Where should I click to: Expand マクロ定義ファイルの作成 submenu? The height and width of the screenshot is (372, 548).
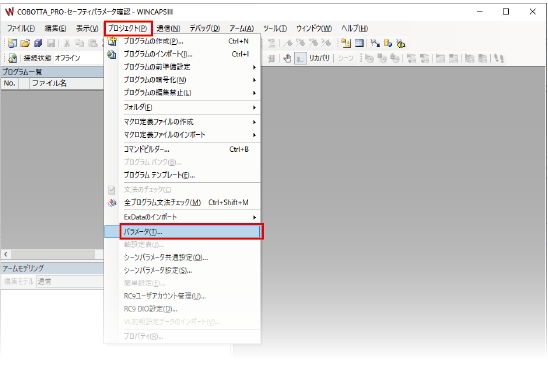pos(254,122)
